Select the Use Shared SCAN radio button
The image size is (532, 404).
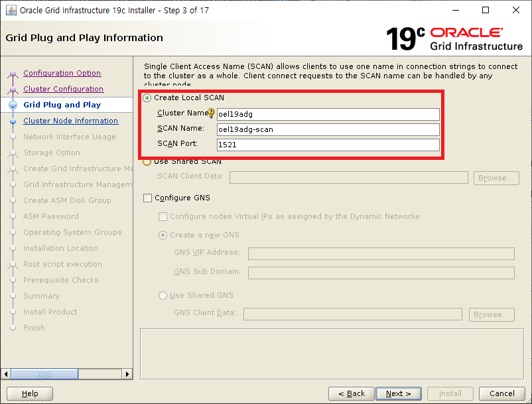(x=147, y=162)
